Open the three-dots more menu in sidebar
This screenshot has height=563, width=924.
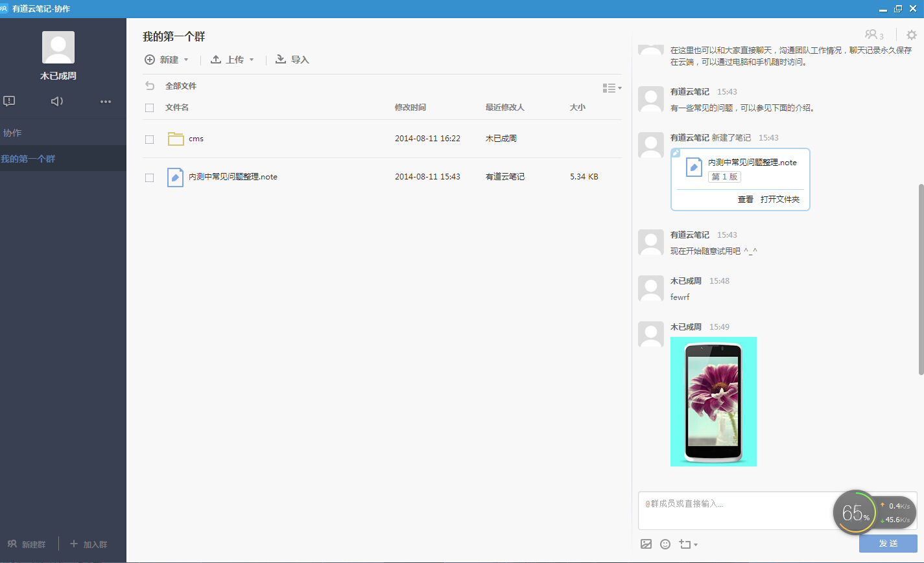click(106, 102)
